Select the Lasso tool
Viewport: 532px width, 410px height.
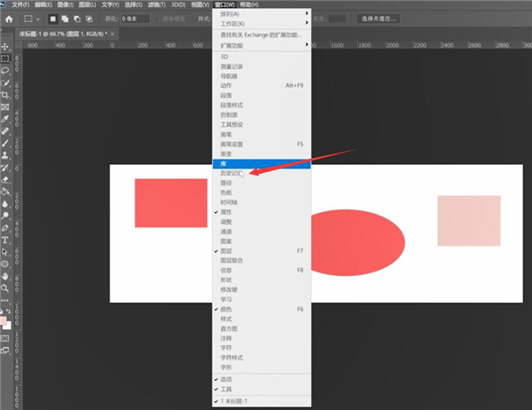pyautogui.click(x=5, y=71)
